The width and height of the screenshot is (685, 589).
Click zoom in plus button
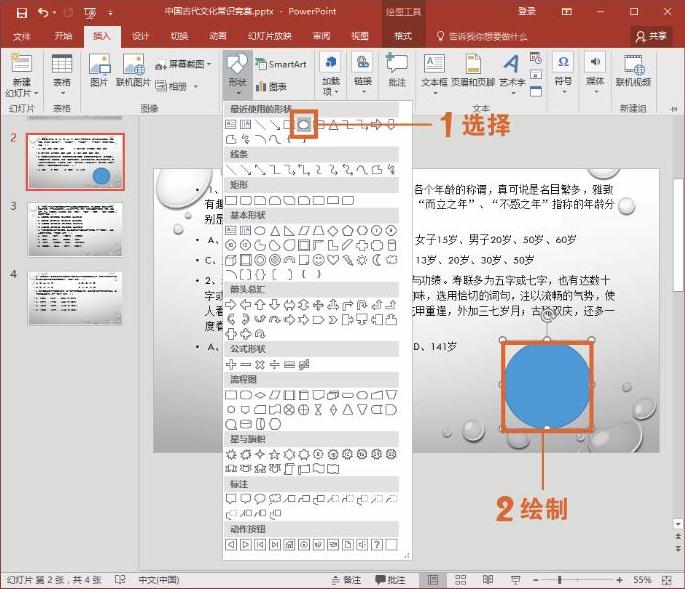[x=619, y=580]
